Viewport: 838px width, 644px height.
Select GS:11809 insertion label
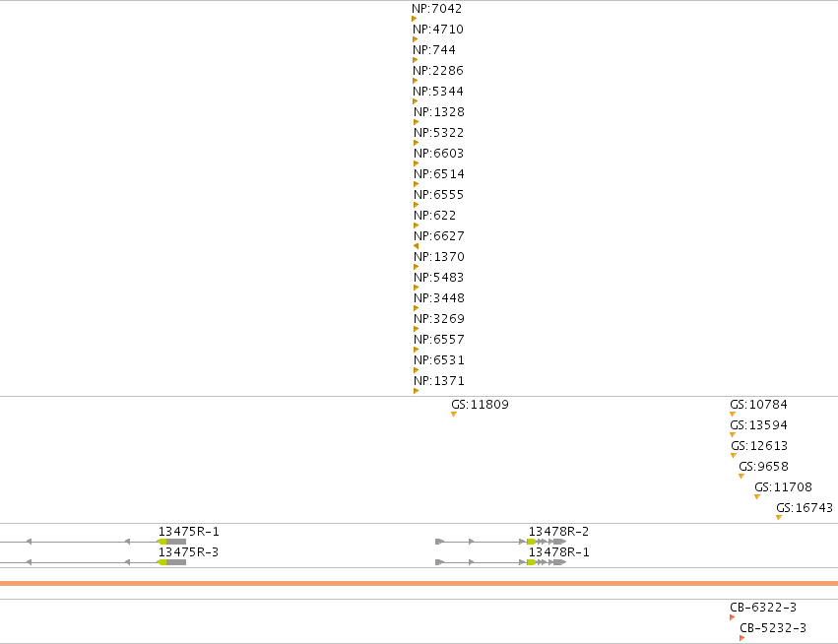tap(480, 405)
